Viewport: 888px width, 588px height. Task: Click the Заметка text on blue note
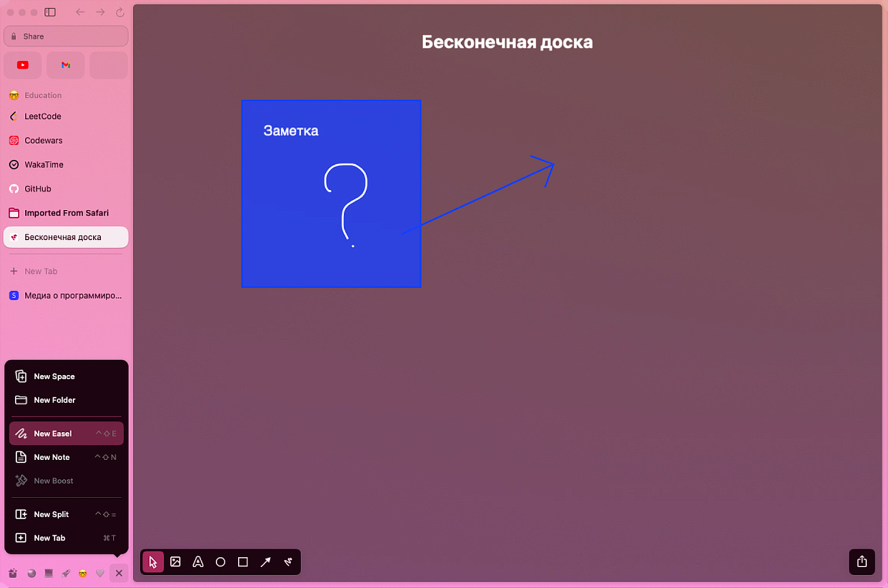[291, 131]
